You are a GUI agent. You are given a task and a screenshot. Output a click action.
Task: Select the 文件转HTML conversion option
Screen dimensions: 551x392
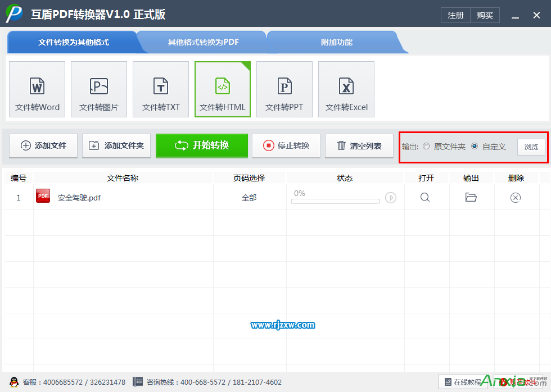tap(223, 89)
